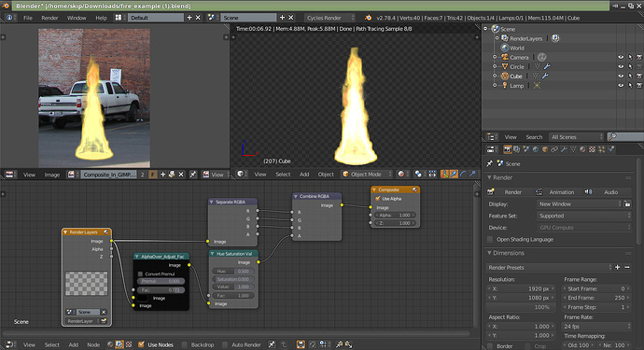The height and width of the screenshot is (350, 644).
Task: Click the translate manipulator arrow icon in 3D header
Action: click(454, 175)
